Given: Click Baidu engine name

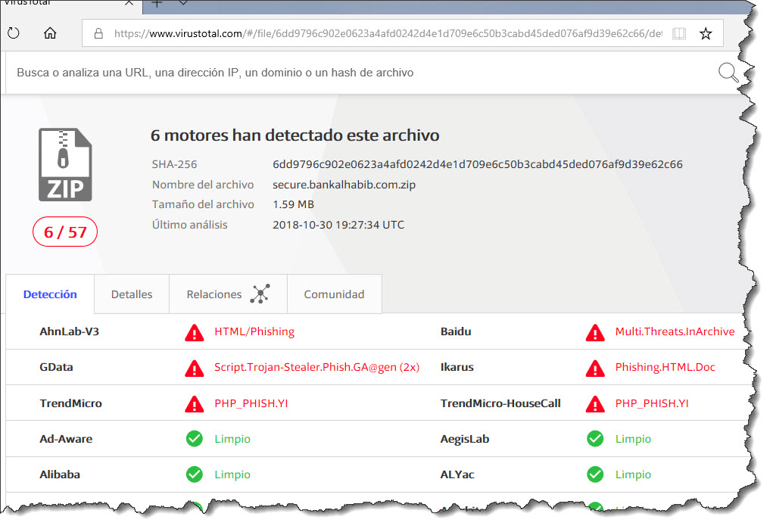Looking at the screenshot, I should tap(456, 331).
